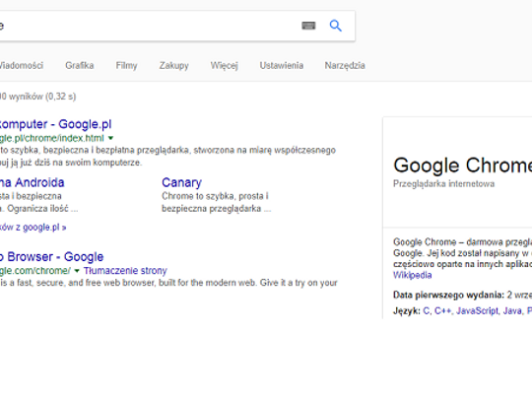
Task: Click the blue search magnifier icon
Action: (x=336, y=26)
